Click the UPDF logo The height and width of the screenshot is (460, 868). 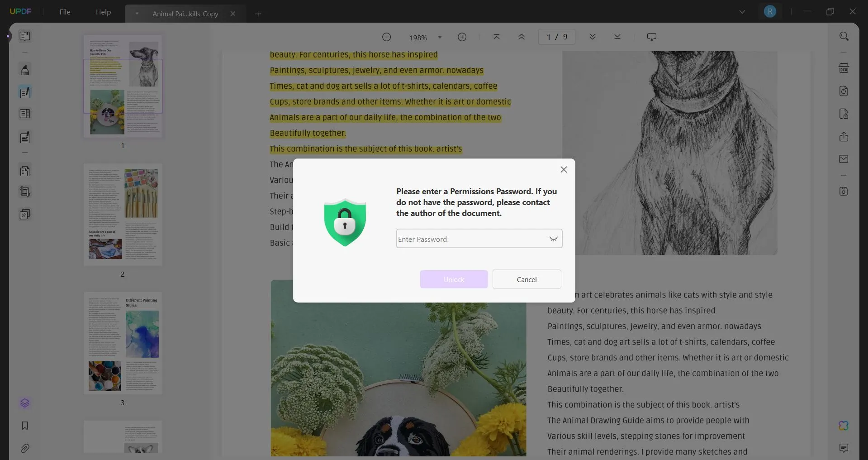coord(21,11)
